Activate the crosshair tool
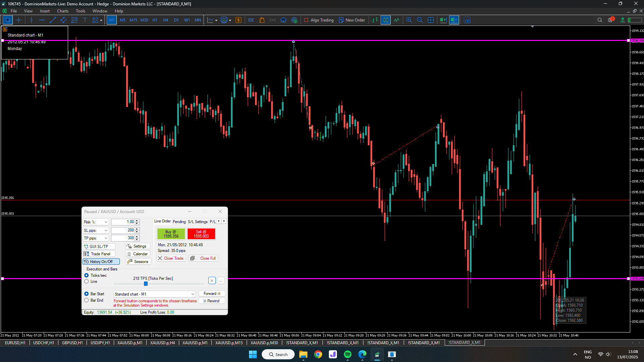Viewport: 644px width, 362px height. tap(18, 20)
